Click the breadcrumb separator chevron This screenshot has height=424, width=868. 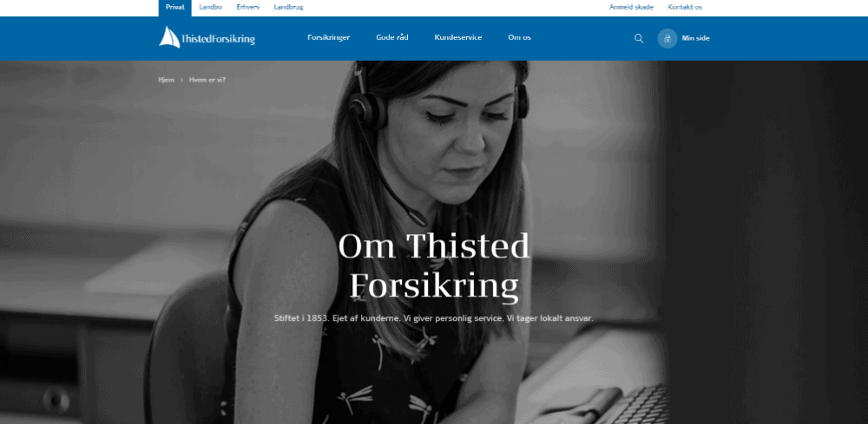point(181,80)
